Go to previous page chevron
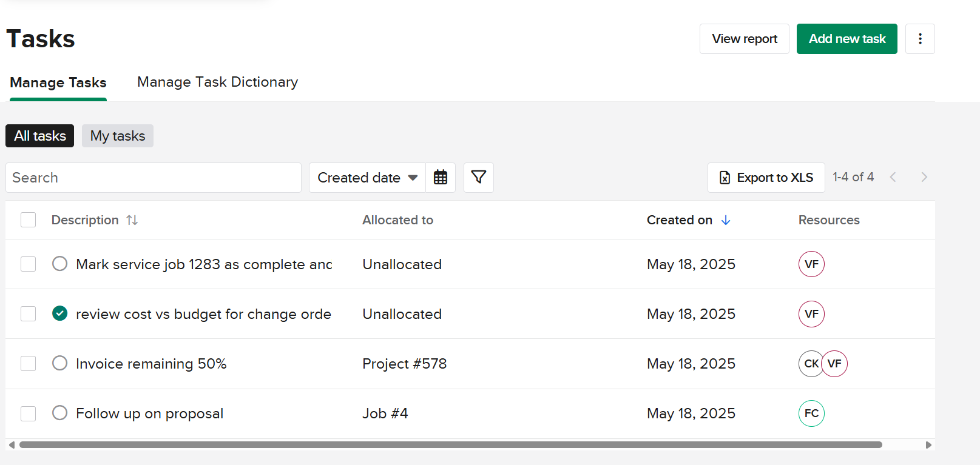 [x=893, y=177]
